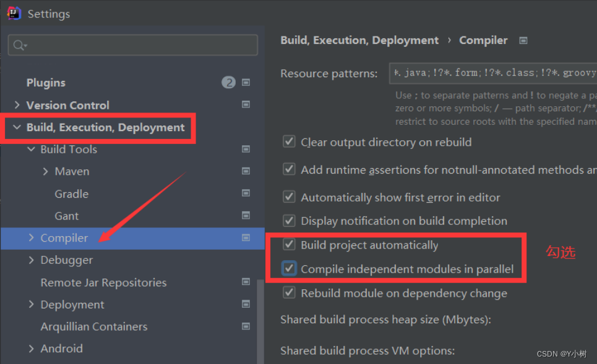
Task: Click the project-level icon beside Version Control
Action: click(x=246, y=104)
